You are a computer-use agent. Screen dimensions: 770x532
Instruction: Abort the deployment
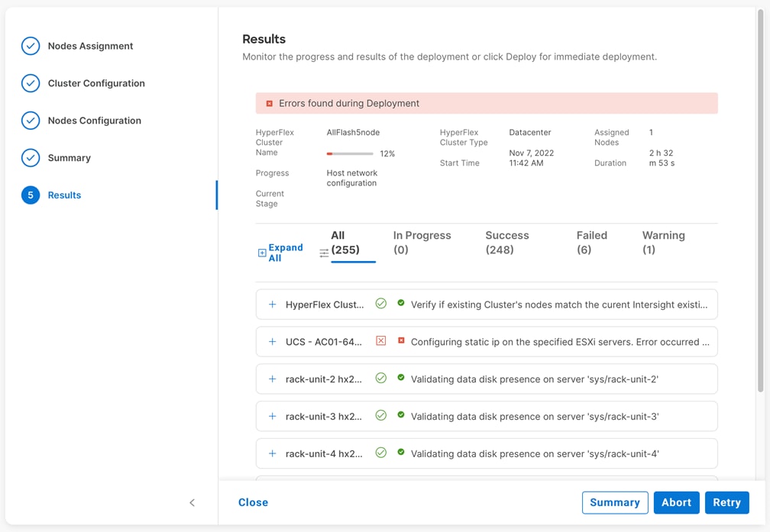click(676, 502)
